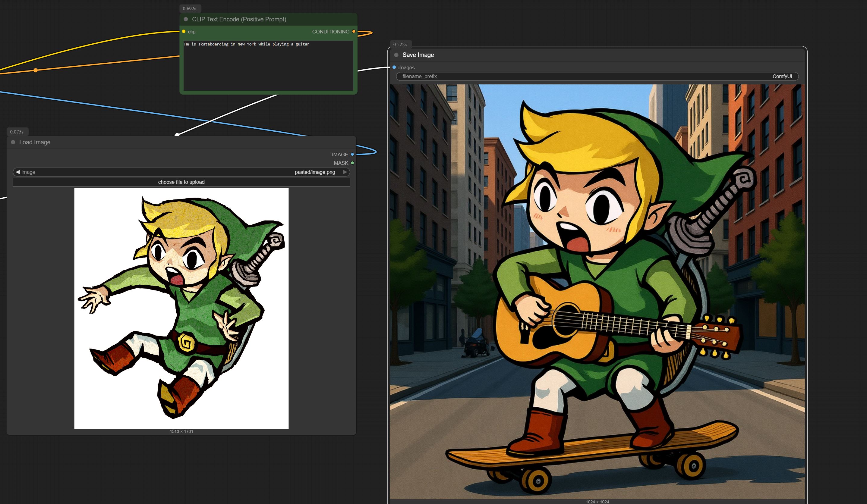This screenshot has height=504, width=867.
Task: Select the previous image with the left arrow
Action: [x=17, y=172]
